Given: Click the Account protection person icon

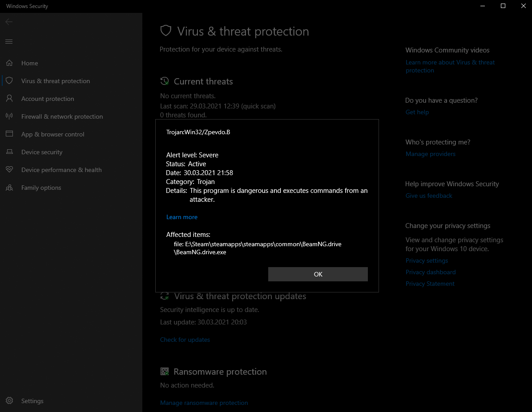Looking at the screenshot, I should [9, 98].
